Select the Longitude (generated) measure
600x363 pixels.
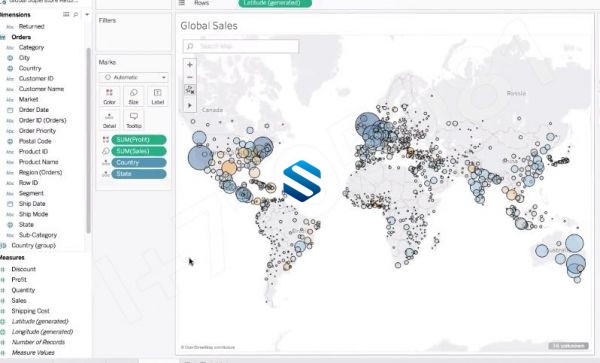click(x=42, y=332)
